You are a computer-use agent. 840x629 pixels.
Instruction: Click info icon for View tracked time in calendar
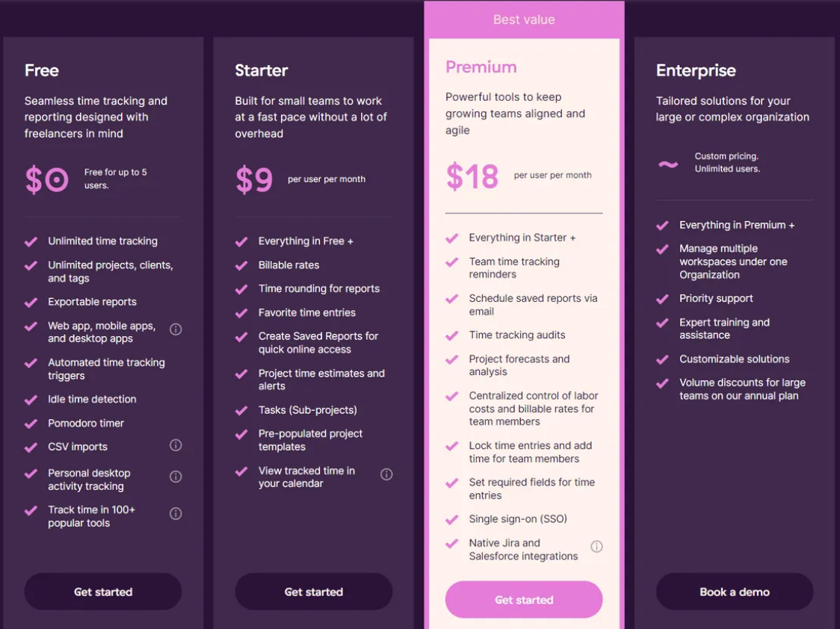pos(386,474)
